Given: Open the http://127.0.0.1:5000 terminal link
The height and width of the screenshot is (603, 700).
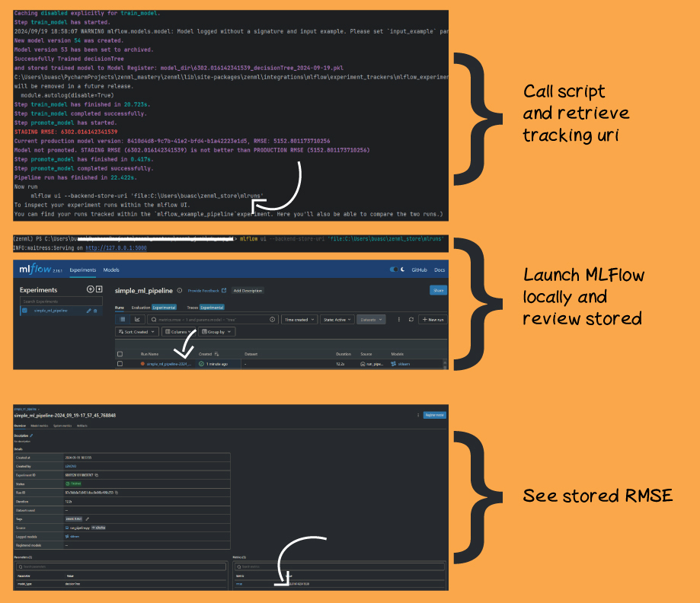Looking at the screenshot, I should pyautogui.click(x=116, y=247).
